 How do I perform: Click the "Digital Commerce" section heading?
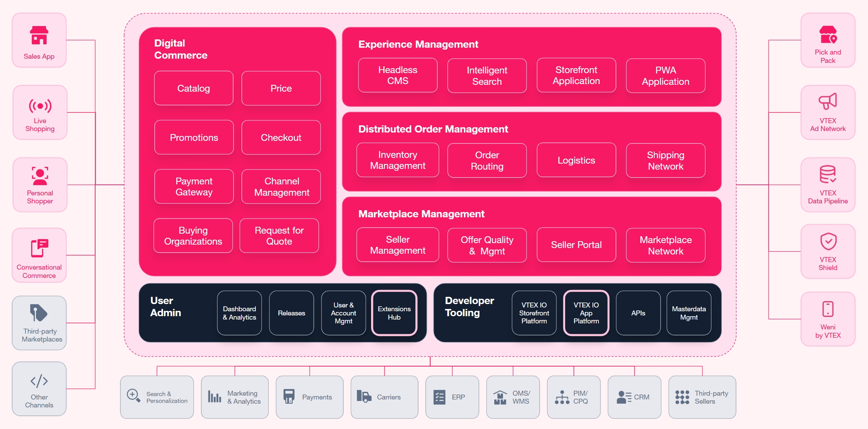point(181,49)
